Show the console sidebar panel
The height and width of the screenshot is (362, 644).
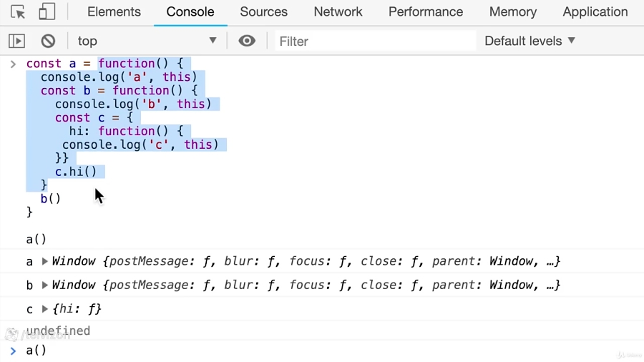coord(17,41)
